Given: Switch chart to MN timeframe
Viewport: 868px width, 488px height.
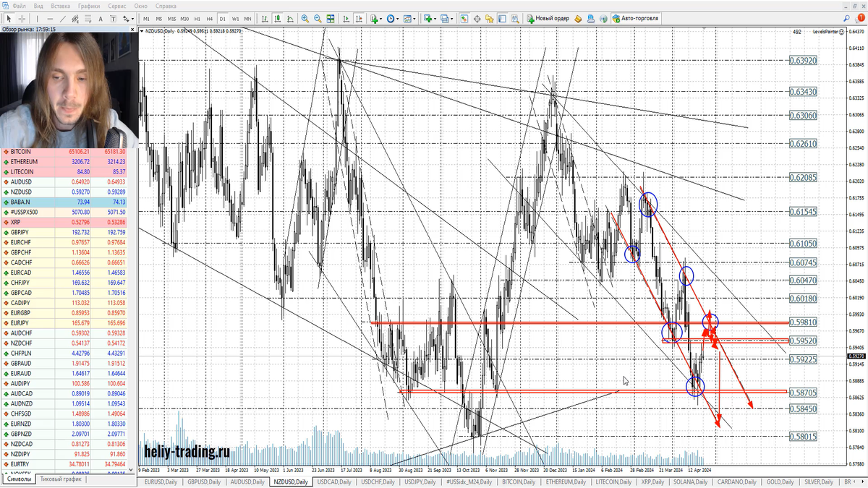Looking at the screenshot, I should [x=247, y=18].
